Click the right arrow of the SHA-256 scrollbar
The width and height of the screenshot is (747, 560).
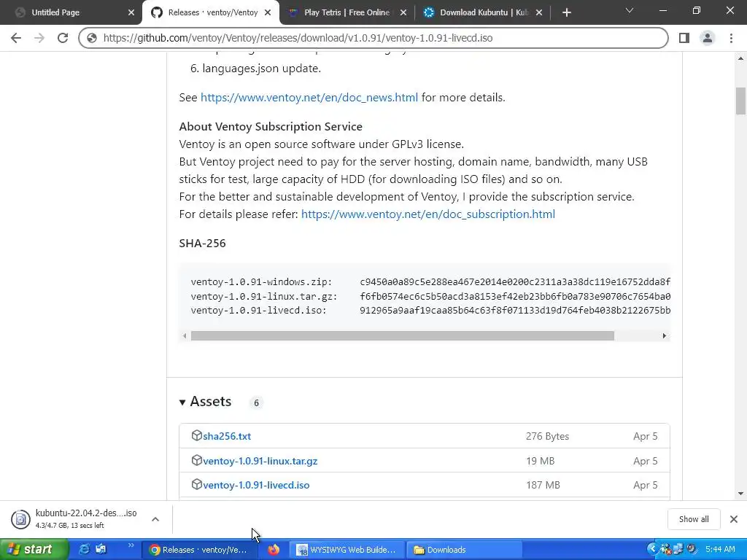[x=664, y=335]
